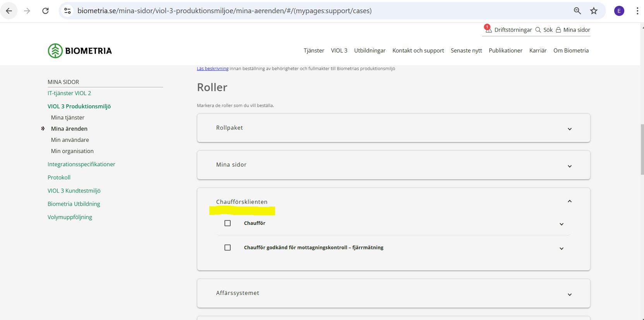This screenshot has height=320, width=644.
Task: Follow the Läs beskrivning link
Action: click(x=212, y=68)
